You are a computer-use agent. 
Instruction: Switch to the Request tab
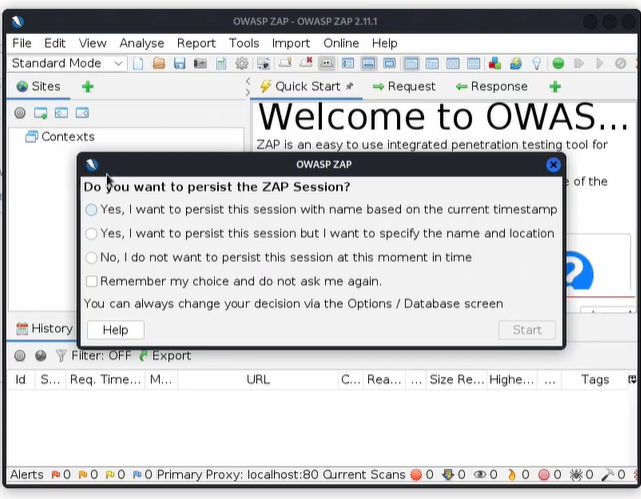point(404,87)
